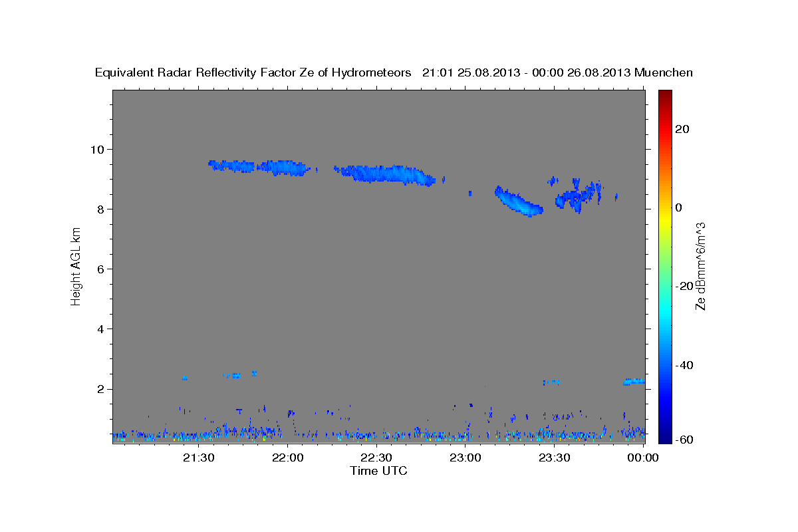Click the dark blue bottom of the colorbar
This screenshot has height=532, width=798.
[665, 438]
